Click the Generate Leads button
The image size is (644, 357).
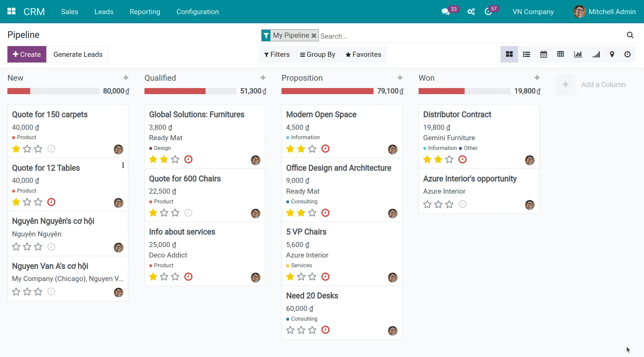(x=78, y=54)
